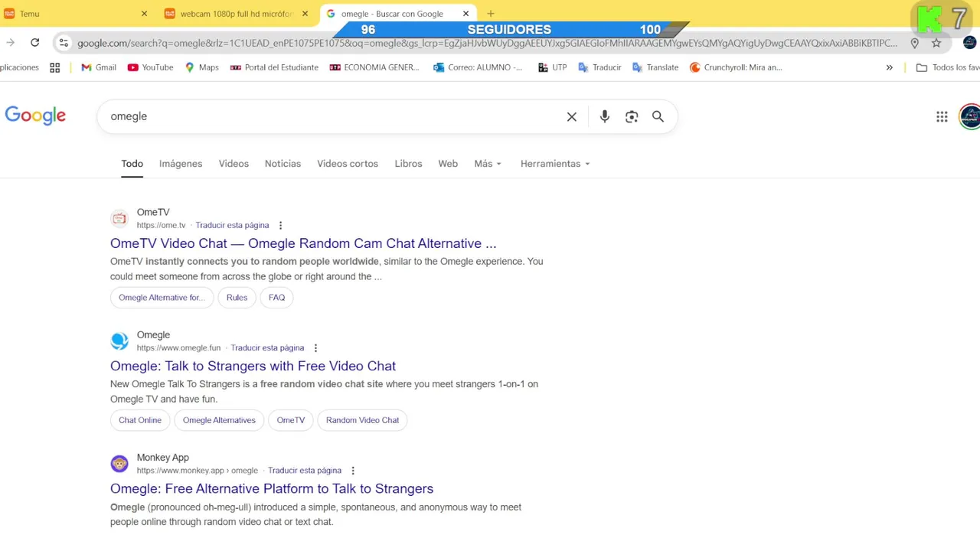Bookmark this page with the star icon
This screenshot has width=980, height=551.
[936, 43]
